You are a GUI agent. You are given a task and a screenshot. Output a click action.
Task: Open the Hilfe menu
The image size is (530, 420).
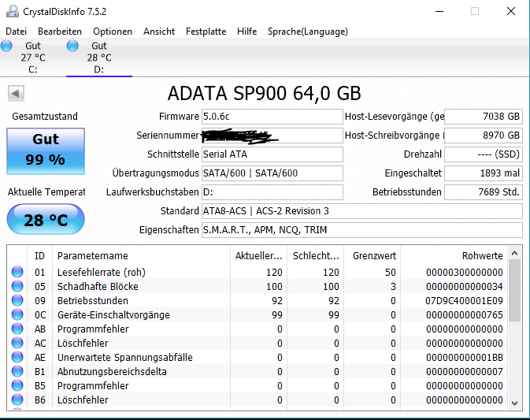click(x=246, y=32)
